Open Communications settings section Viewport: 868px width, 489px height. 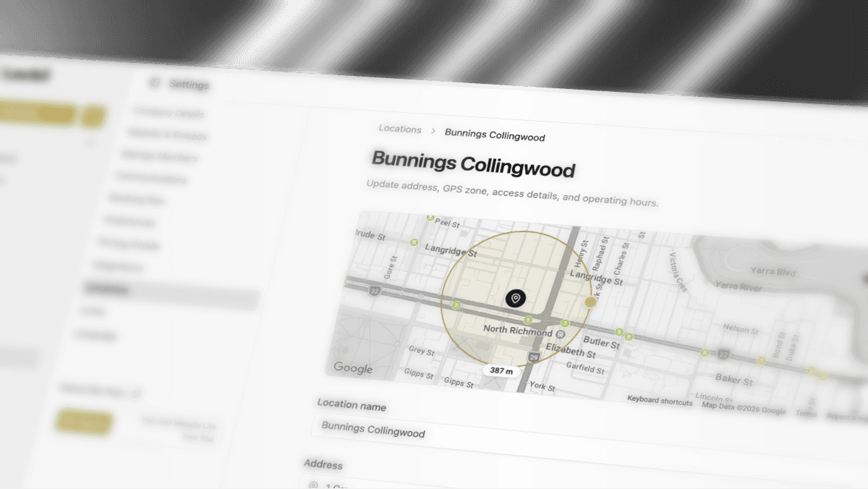click(x=151, y=178)
